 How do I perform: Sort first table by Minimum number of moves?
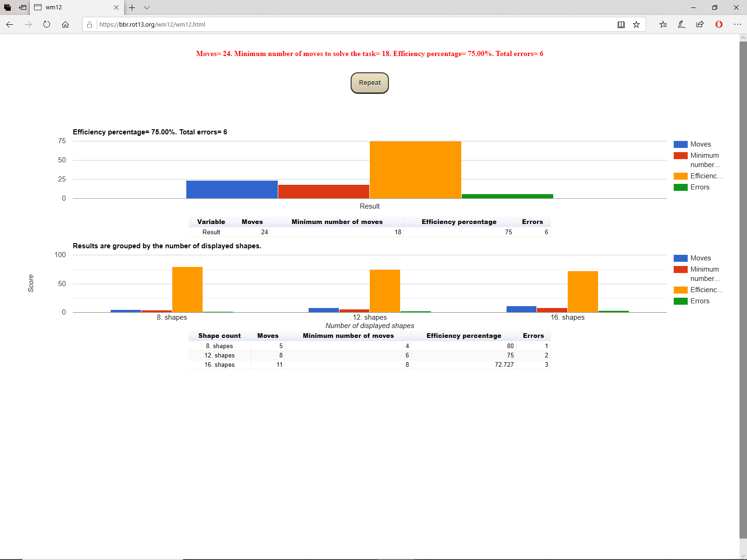337,222
